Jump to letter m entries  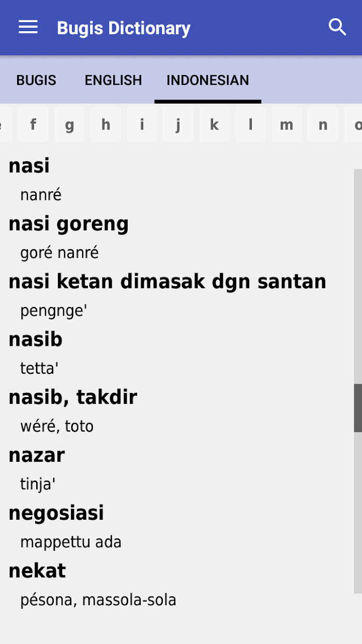286,125
